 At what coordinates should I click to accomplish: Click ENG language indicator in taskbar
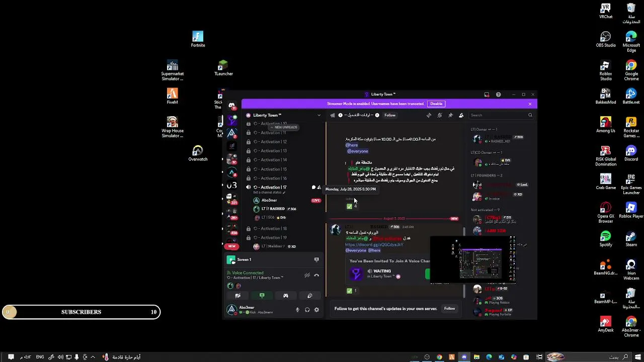coord(40,357)
